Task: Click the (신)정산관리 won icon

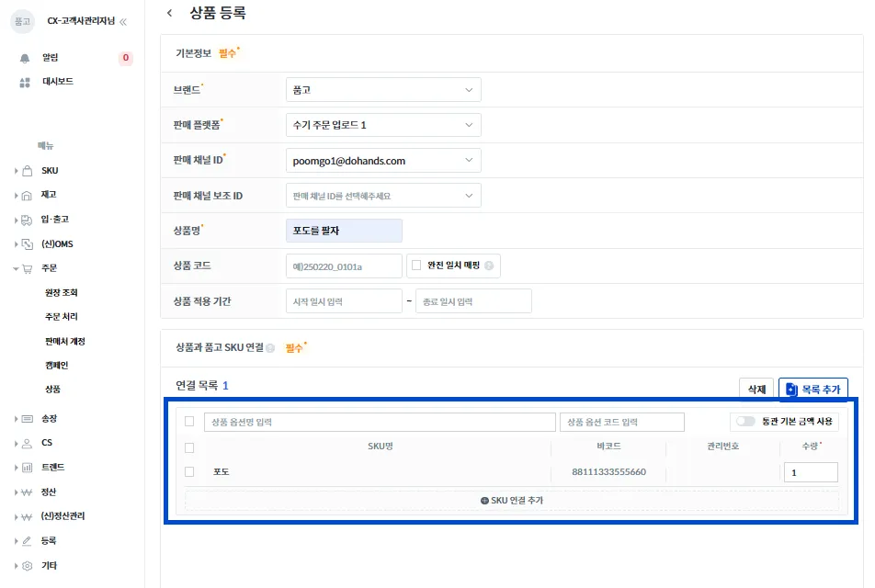Action: pos(27,516)
